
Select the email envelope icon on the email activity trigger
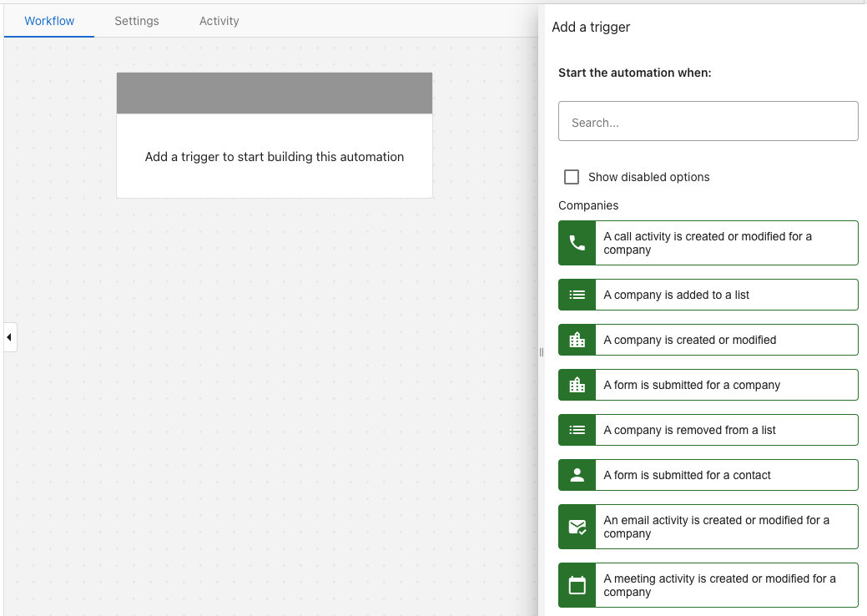[x=576, y=526]
